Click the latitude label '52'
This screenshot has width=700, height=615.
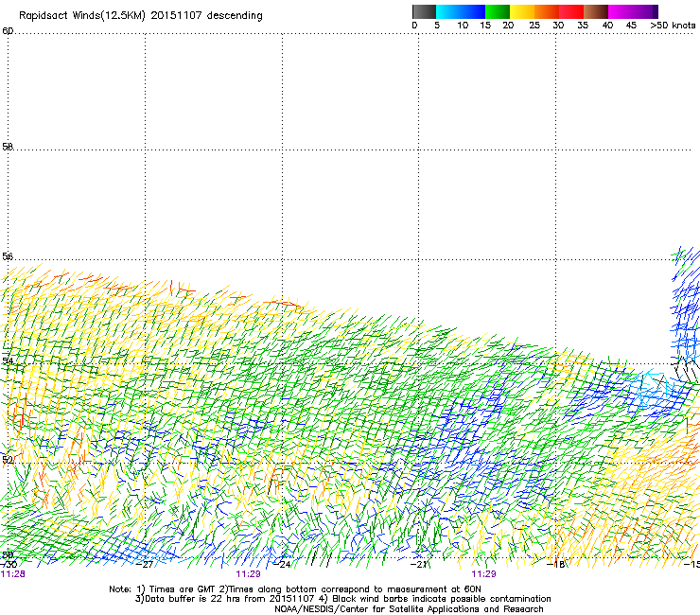[x=8, y=460]
